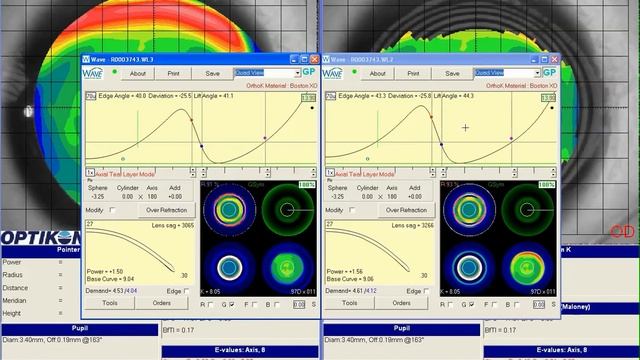The height and width of the screenshot is (360, 640).
Task: Click stepper under orange point guide line in WL3
Action: click(x=193, y=173)
